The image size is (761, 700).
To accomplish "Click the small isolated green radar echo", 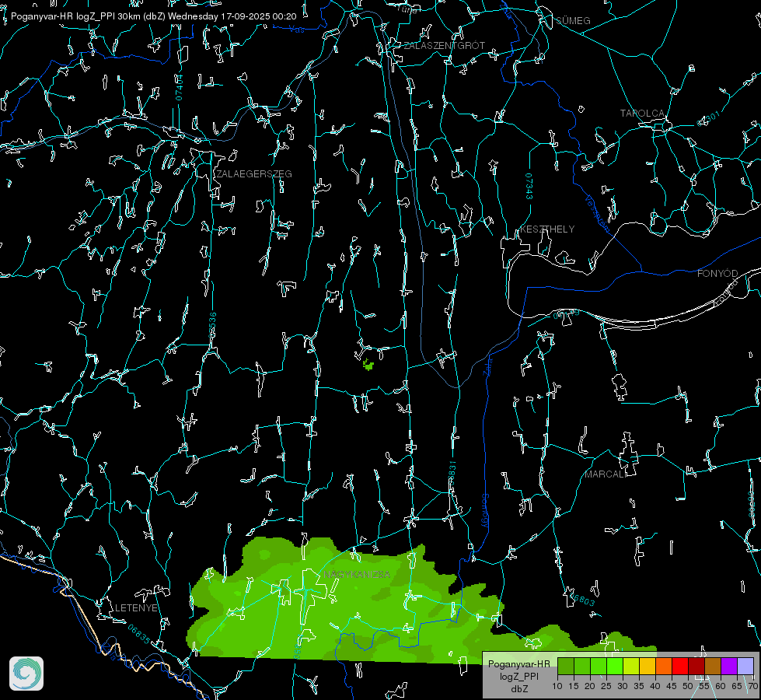I will (368, 364).
